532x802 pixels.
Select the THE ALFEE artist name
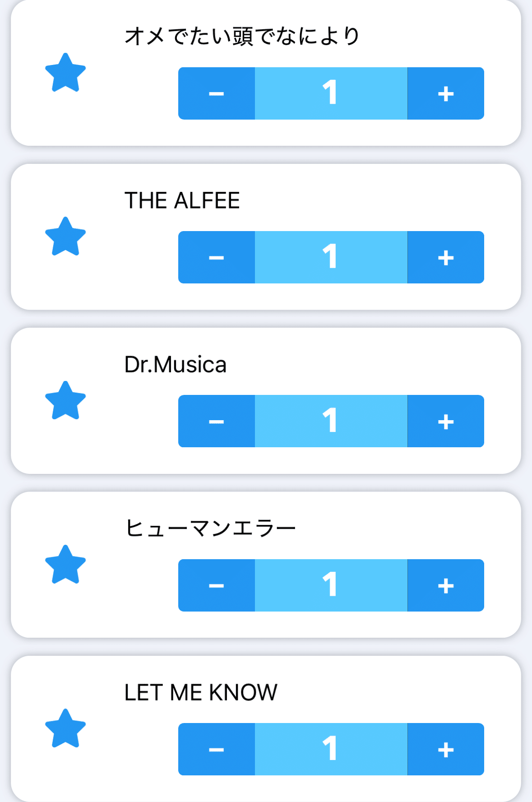pos(182,200)
